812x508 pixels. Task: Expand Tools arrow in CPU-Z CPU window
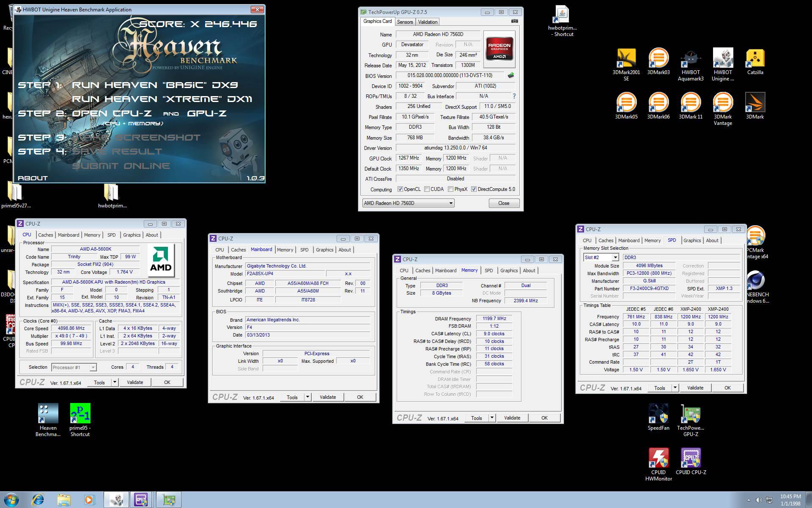tap(114, 382)
